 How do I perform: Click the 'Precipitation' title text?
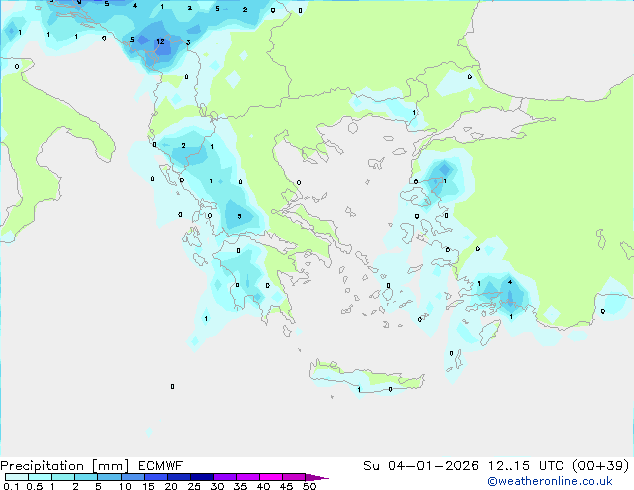(x=42, y=466)
